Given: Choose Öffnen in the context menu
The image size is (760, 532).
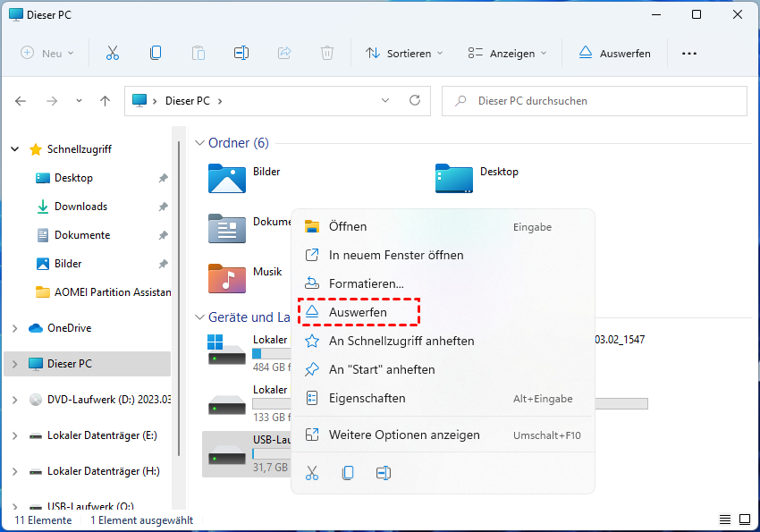Looking at the screenshot, I should point(443,226).
